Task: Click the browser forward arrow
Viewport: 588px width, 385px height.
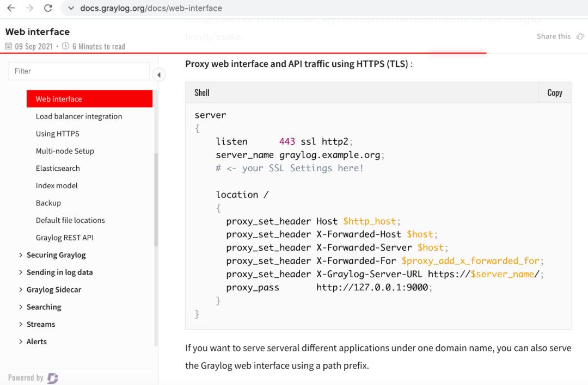Action: point(29,8)
